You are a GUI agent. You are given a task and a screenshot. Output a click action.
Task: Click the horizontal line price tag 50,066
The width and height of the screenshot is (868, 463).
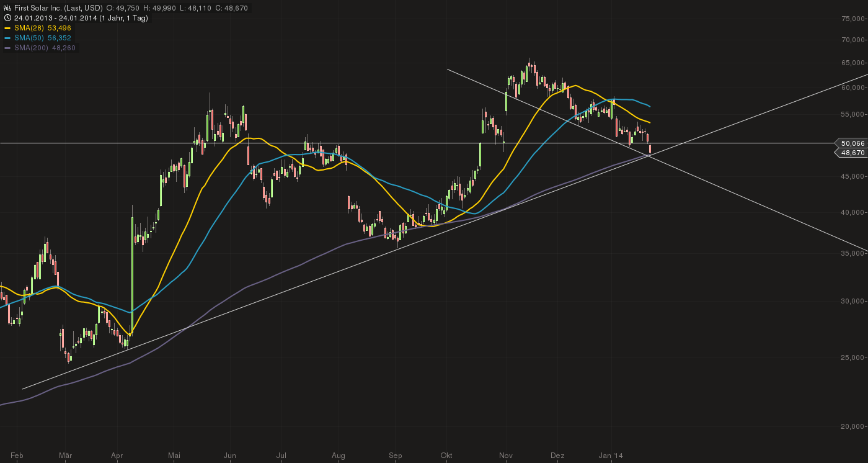click(x=852, y=143)
